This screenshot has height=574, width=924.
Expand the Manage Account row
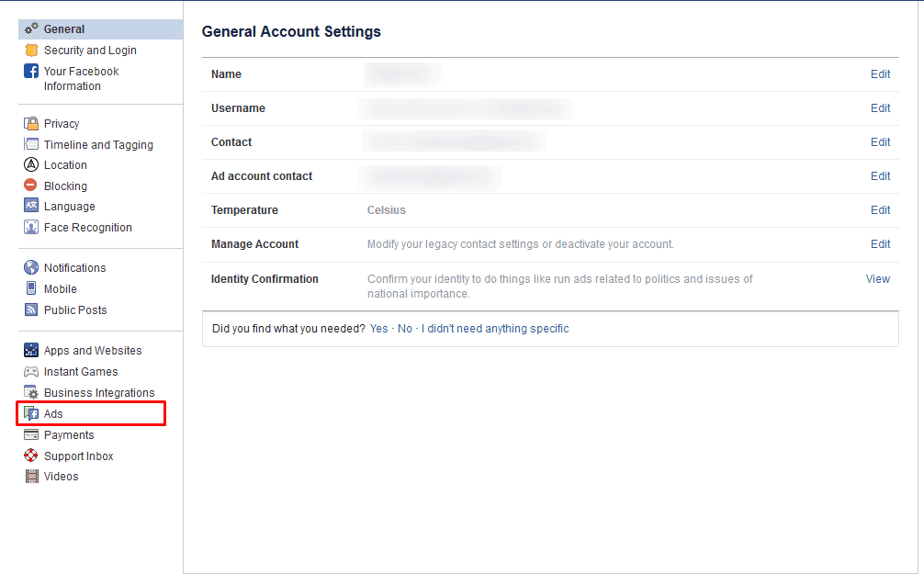[880, 244]
